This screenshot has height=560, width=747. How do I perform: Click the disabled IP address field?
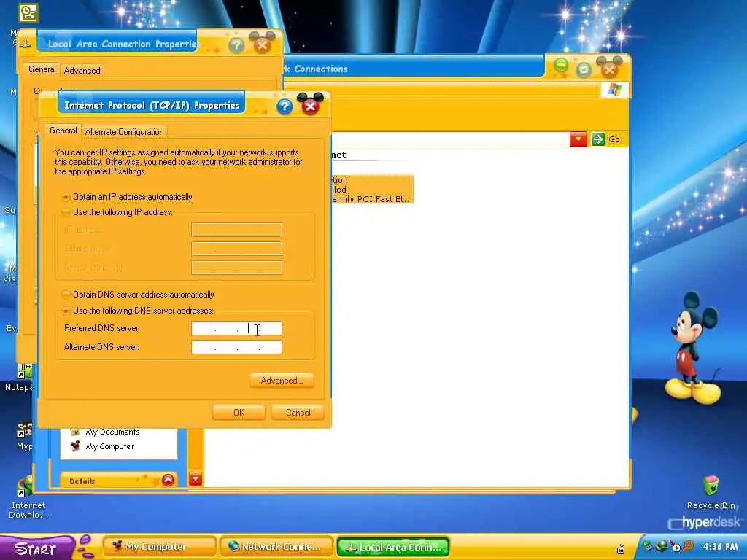(236, 230)
